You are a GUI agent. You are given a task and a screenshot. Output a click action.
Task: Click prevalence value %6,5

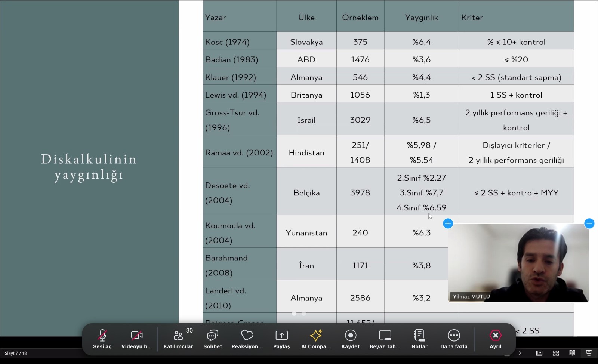click(x=422, y=120)
